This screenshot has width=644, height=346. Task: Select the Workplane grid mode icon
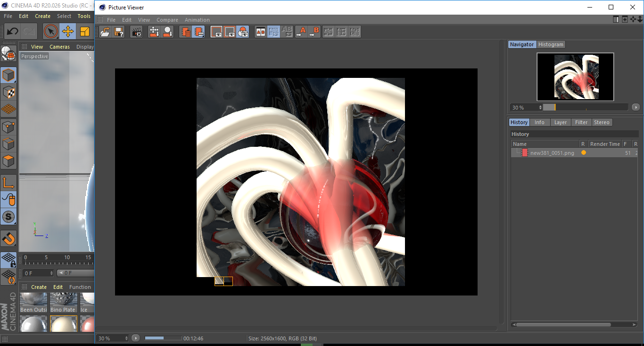(8, 109)
